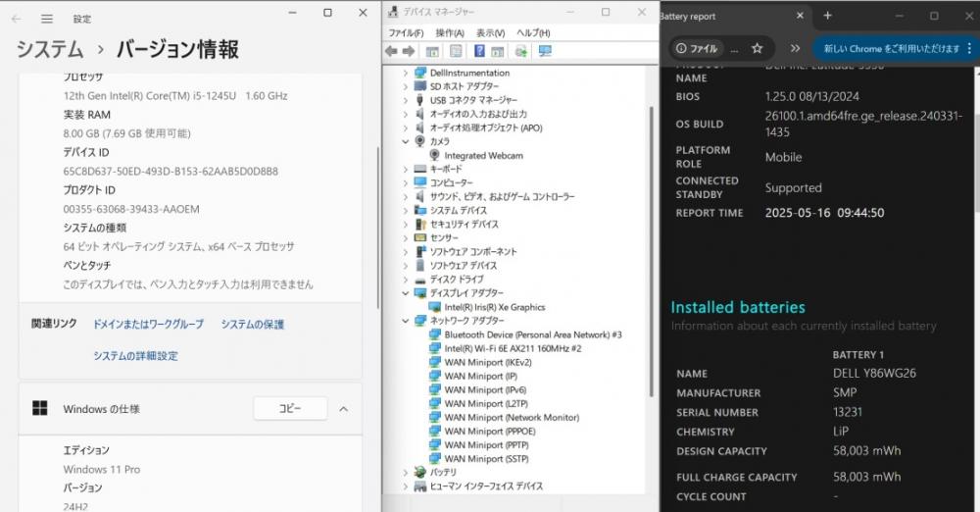The height and width of the screenshot is (512, 980).
Task: Expand the DellInstrumentation category
Action: coord(406,73)
